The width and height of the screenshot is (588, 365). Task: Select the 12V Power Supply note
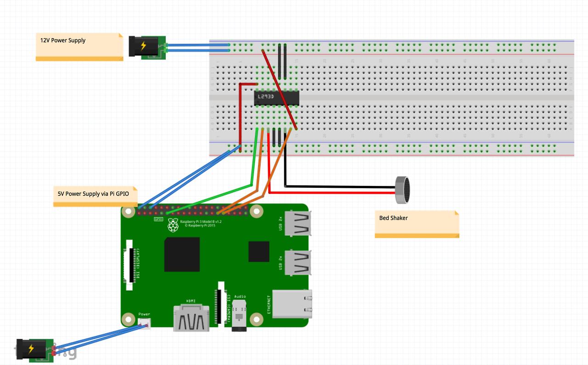tap(79, 46)
